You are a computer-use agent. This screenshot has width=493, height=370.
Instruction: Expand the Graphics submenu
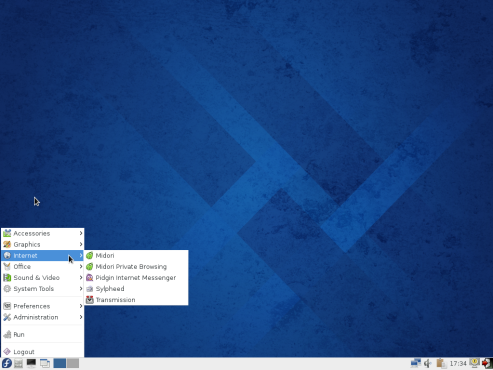(42, 244)
